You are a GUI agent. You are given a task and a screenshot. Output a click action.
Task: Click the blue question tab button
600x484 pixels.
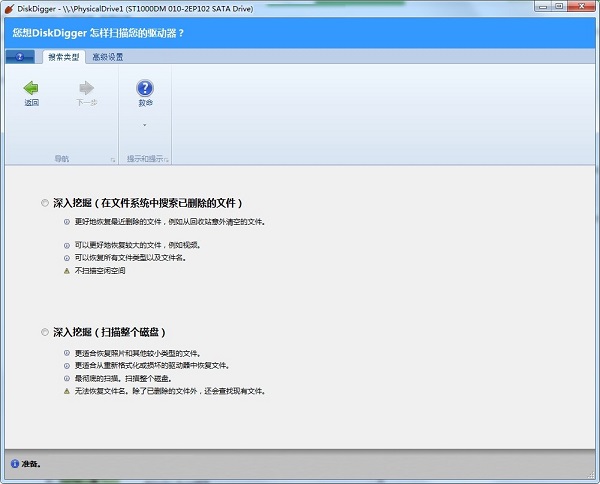tap(20, 57)
